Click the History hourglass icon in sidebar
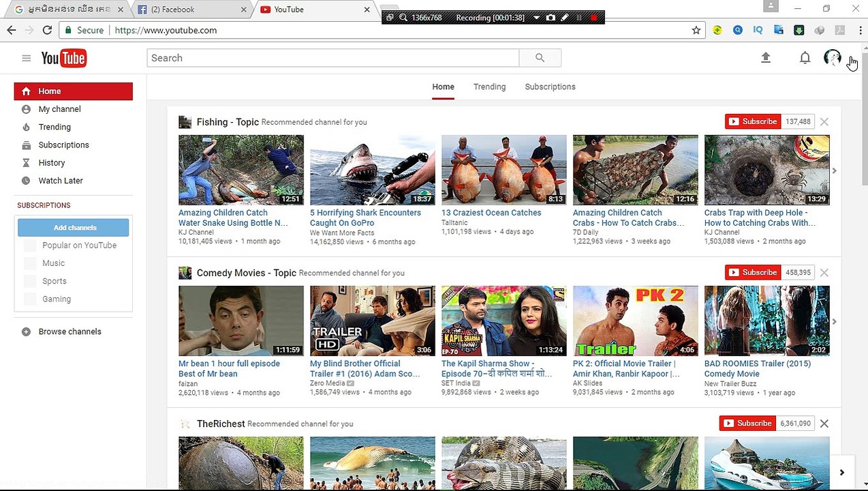Image resolution: width=868 pixels, height=491 pixels. (x=26, y=163)
